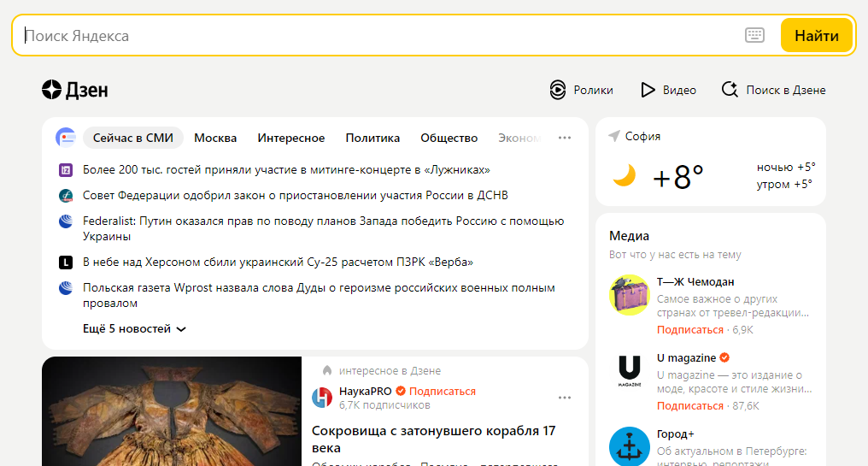Select the Сейчас в СМИ tab

(133, 138)
